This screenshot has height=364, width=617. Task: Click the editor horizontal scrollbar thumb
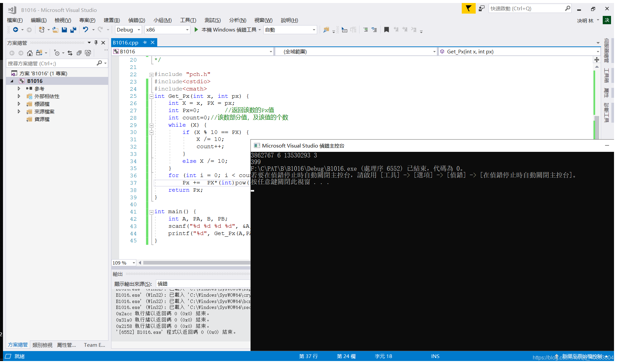pos(196,263)
